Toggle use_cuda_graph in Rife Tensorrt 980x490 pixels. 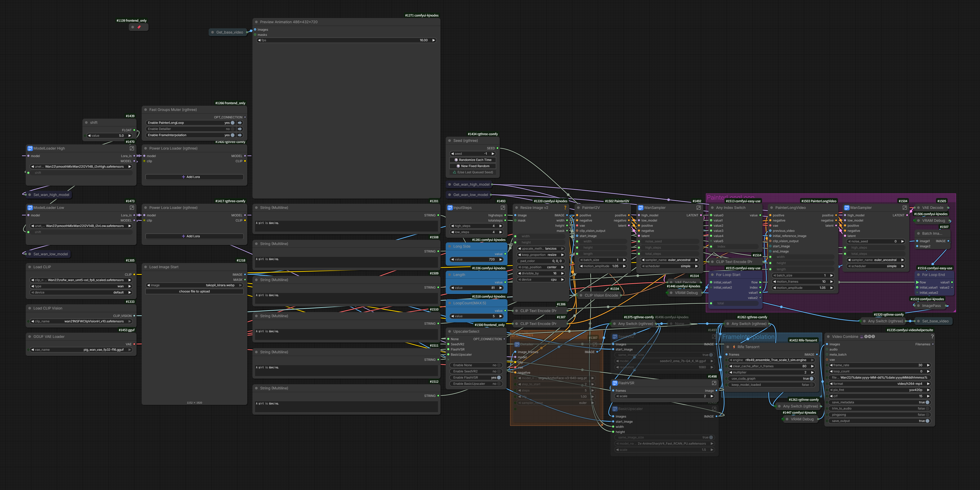811,378
